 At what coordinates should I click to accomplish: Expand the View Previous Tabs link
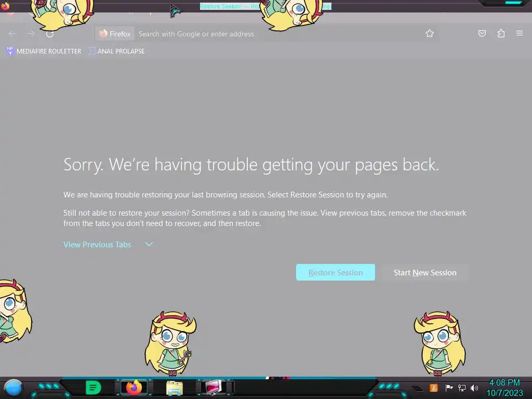(97, 244)
